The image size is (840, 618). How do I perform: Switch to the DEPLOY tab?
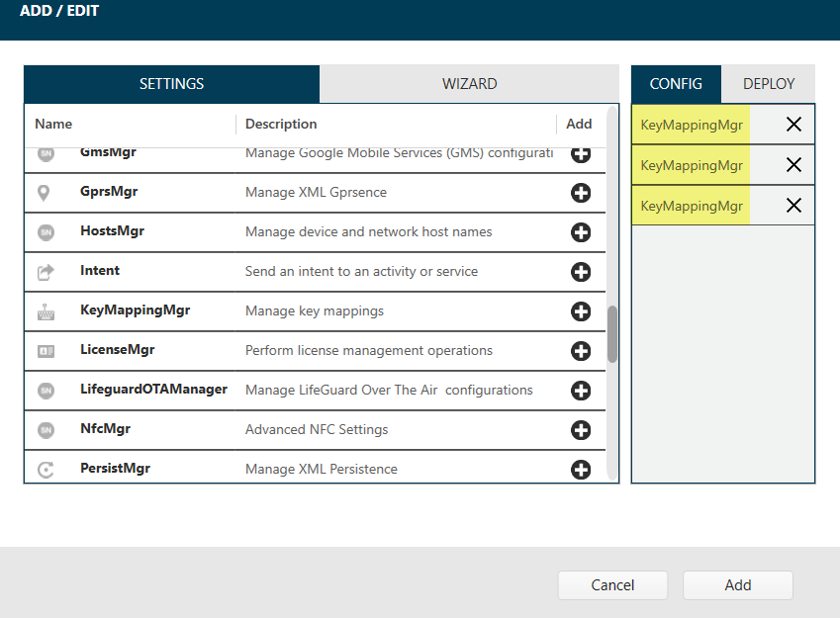pyautogui.click(x=769, y=84)
